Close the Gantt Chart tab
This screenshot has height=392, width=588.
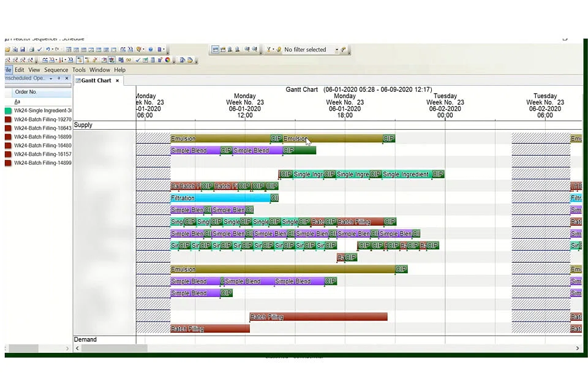point(118,80)
